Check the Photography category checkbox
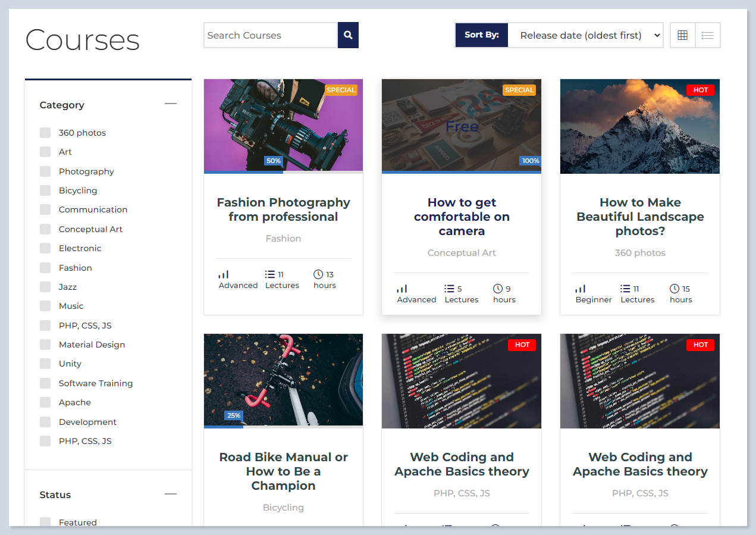The width and height of the screenshot is (756, 535). (x=45, y=171)
